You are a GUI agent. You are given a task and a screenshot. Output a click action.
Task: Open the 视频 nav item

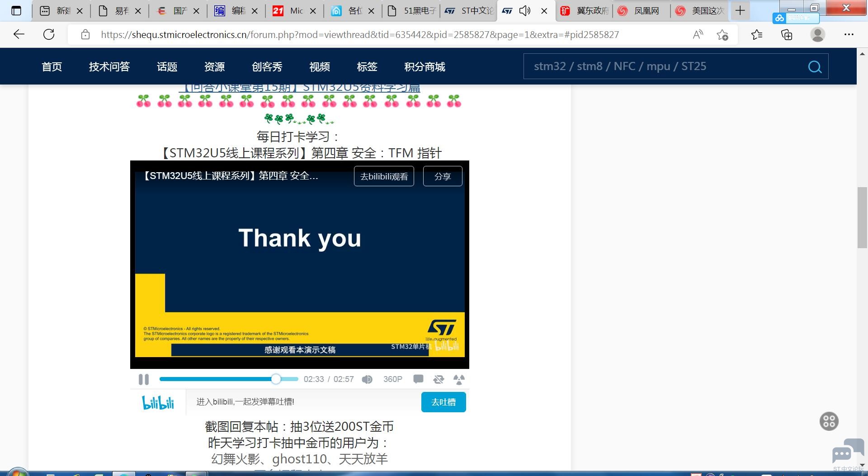point(320,67)
